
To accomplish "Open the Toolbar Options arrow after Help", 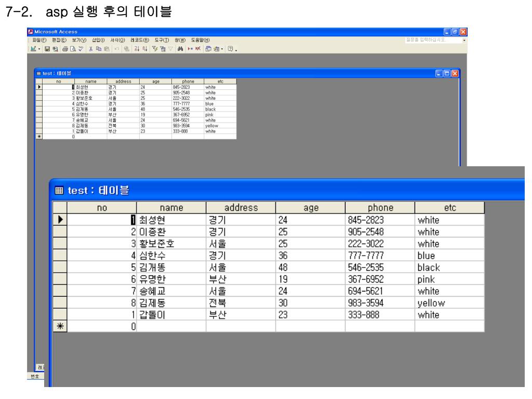I will (236, 50).
